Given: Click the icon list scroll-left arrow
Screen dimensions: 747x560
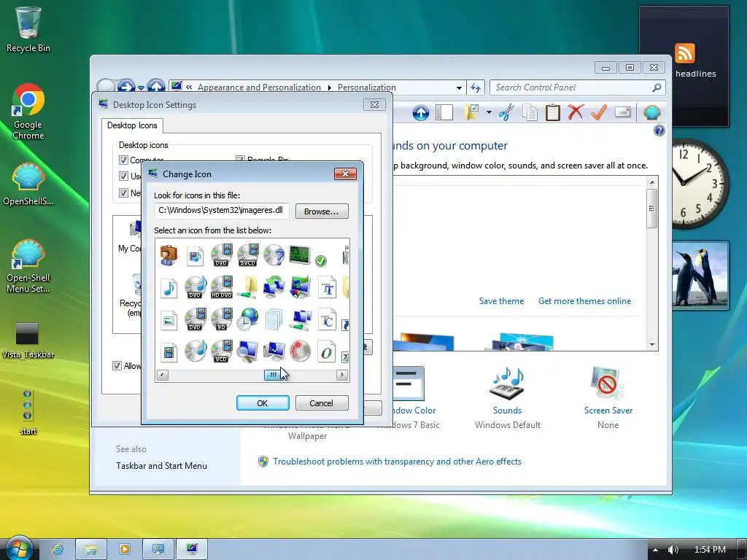Looking at the screenshot, I should (163, 376).
